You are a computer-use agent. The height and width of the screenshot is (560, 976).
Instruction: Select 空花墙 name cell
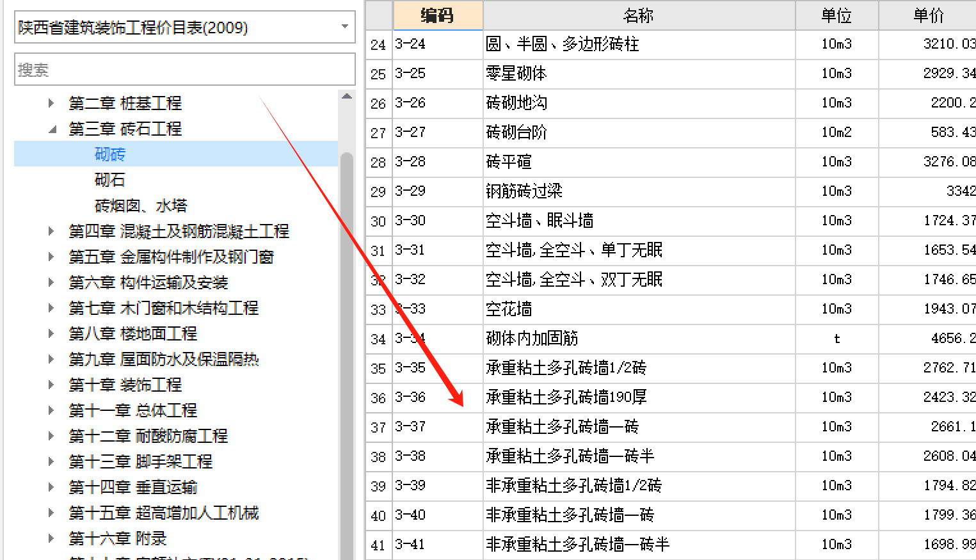639,309
